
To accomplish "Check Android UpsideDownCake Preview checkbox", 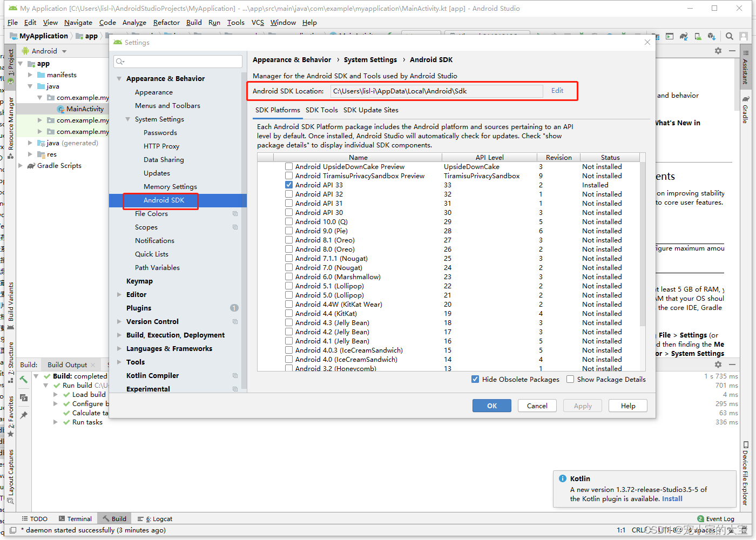I will pyautogui.click(x=289, y=167).
